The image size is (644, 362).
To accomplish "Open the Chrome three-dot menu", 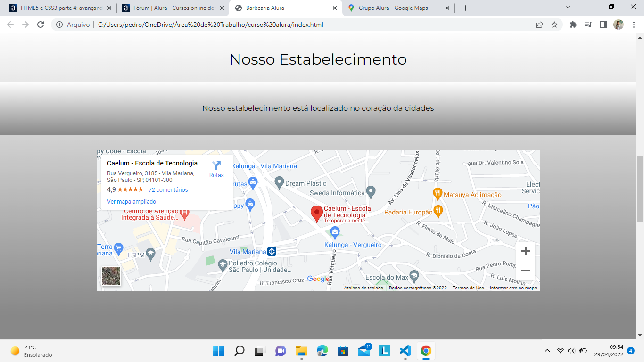I will [x=633, y=25].
